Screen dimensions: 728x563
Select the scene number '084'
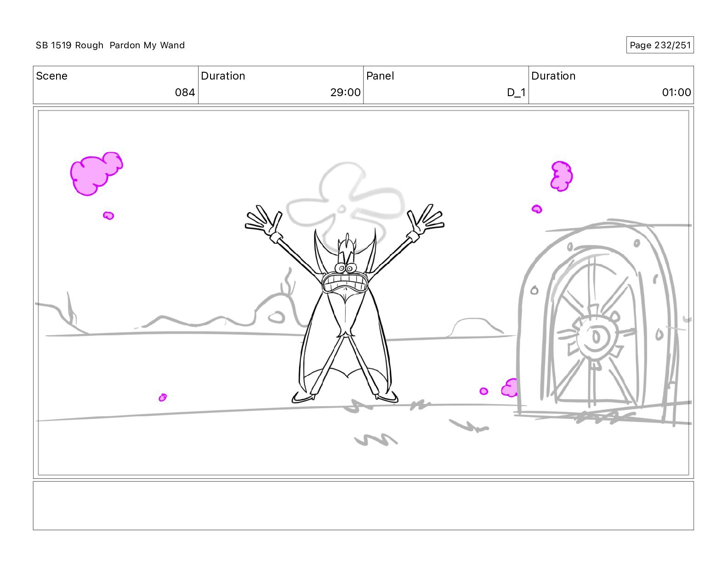185,92
